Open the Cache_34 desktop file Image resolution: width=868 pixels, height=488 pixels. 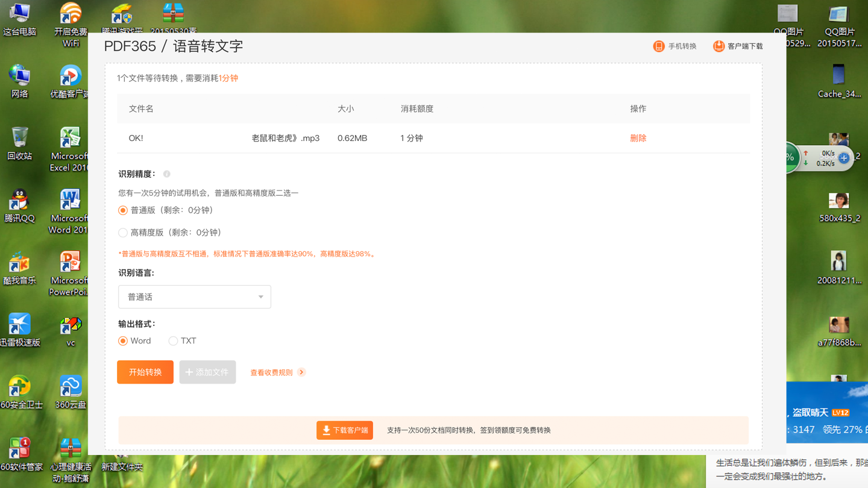pyautogui.click(x=839, y=81)
